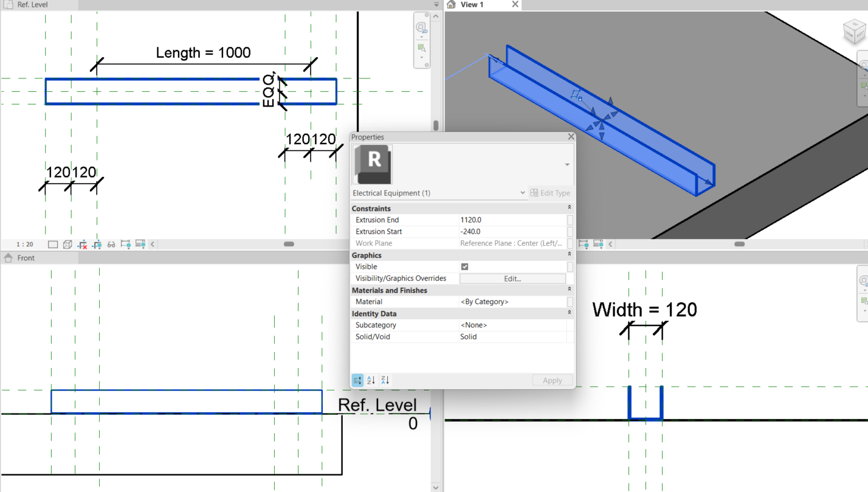Open Temporary Hide/Isolate glasses icon
This screenshot has width=868, height=492.
click(x=111, y=244)
